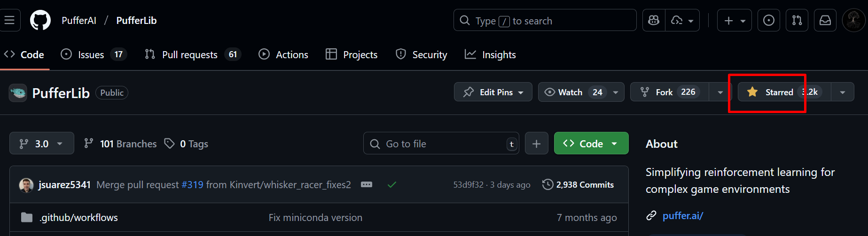The image size is (868, 236).
Task: Open the Fix miniconda version commit
Action: point(315,218)
